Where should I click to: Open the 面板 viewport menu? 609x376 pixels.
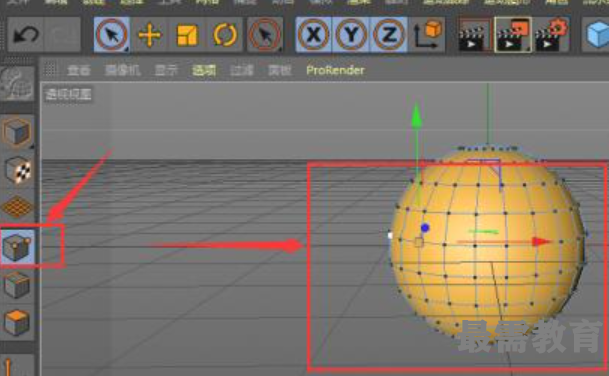(280, 70)
